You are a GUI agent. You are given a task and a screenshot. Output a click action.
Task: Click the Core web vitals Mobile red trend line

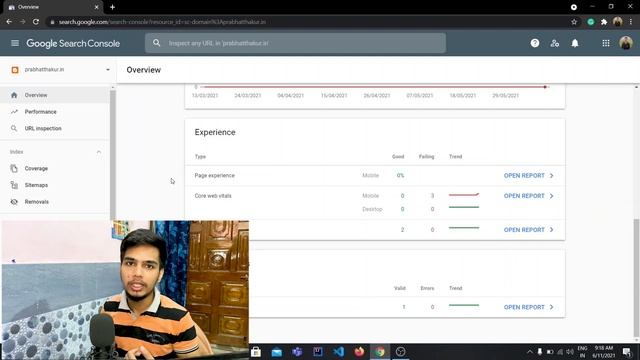tap(464, 195)
